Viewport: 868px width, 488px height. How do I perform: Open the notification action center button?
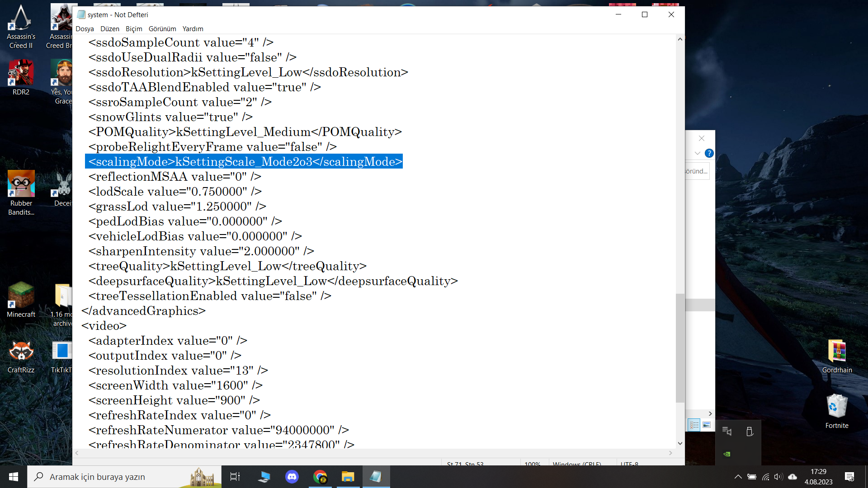[849, 477]
